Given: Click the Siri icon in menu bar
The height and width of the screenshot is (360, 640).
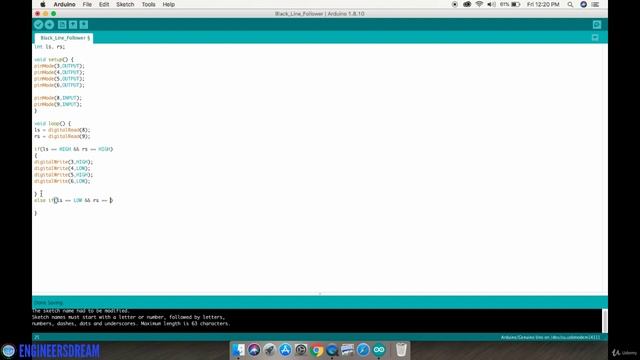Looking at the screenshot, I should 583,4.
